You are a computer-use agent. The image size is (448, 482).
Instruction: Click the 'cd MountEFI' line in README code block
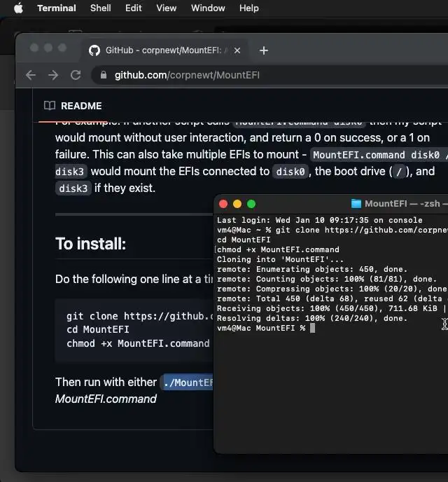pos(97,329)
